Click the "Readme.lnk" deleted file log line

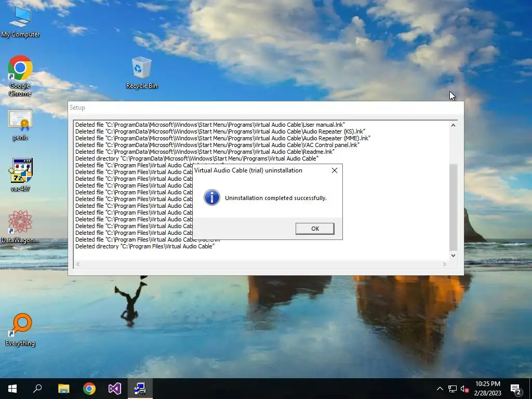[x=205, y=152]
